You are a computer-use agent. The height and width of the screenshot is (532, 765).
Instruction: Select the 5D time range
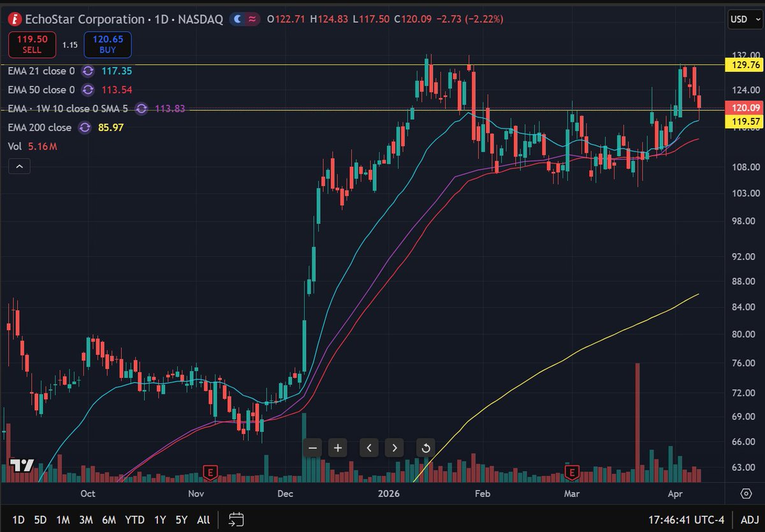40,520
